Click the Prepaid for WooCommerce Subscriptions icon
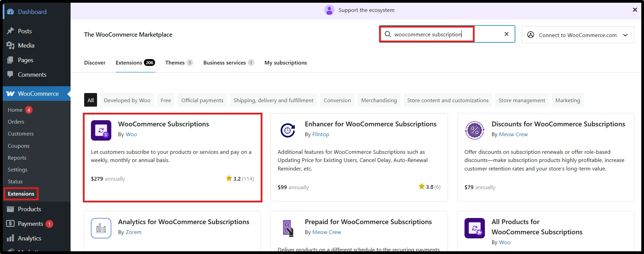This screenshot has height=254, width=644. [288, 228]
